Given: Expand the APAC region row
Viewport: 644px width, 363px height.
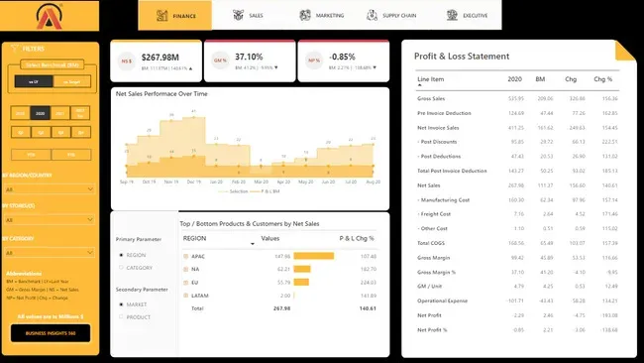Looking at the screenshot, I should tap(185, 256).
